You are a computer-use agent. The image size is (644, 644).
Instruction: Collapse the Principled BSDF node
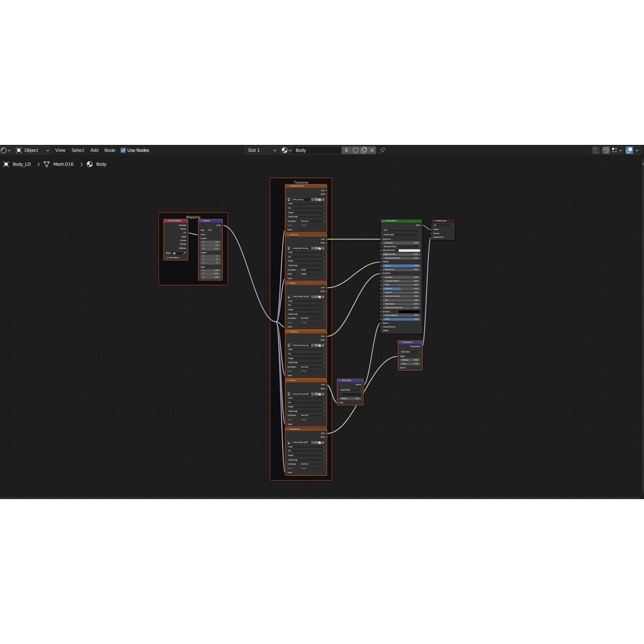pos(383,221)
